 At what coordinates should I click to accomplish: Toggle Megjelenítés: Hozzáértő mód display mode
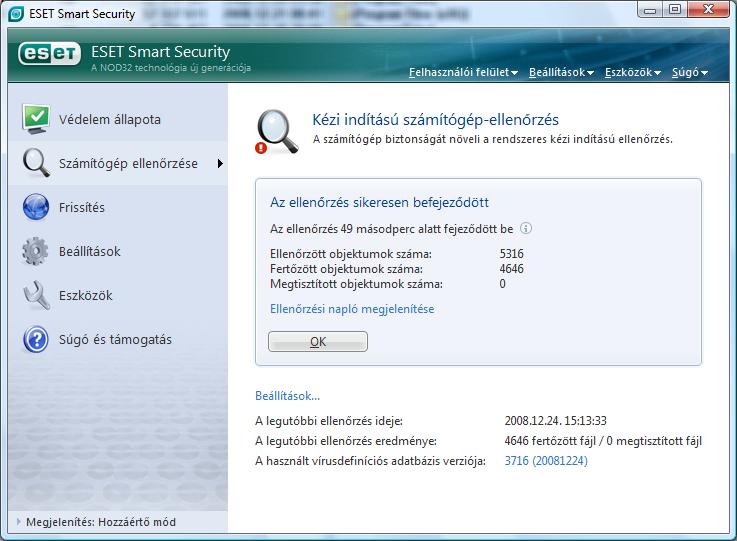click(x=96, y=522)
